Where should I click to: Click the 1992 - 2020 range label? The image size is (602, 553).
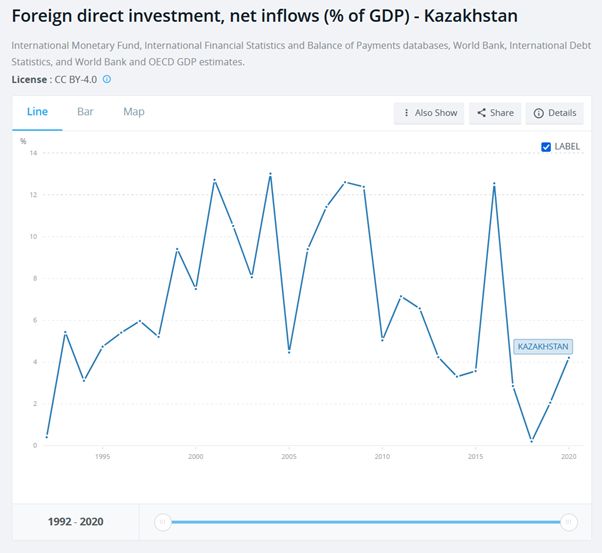pos(75,521)
